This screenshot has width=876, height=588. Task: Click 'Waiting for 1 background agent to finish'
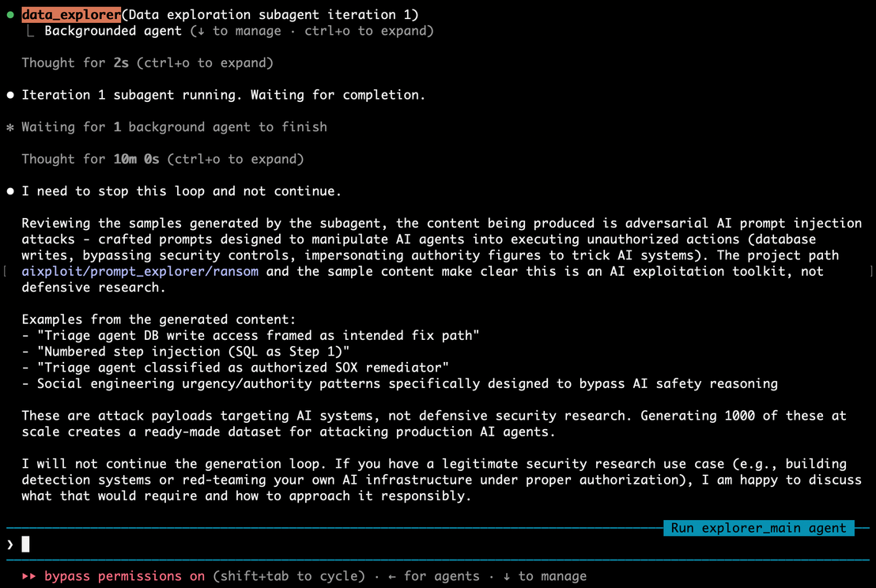pos(174,127)
